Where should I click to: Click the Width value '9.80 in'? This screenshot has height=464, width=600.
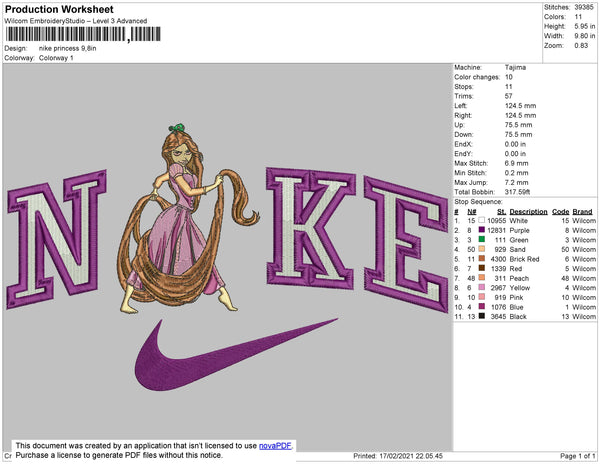pyautogui.click(x=585, y=36)
